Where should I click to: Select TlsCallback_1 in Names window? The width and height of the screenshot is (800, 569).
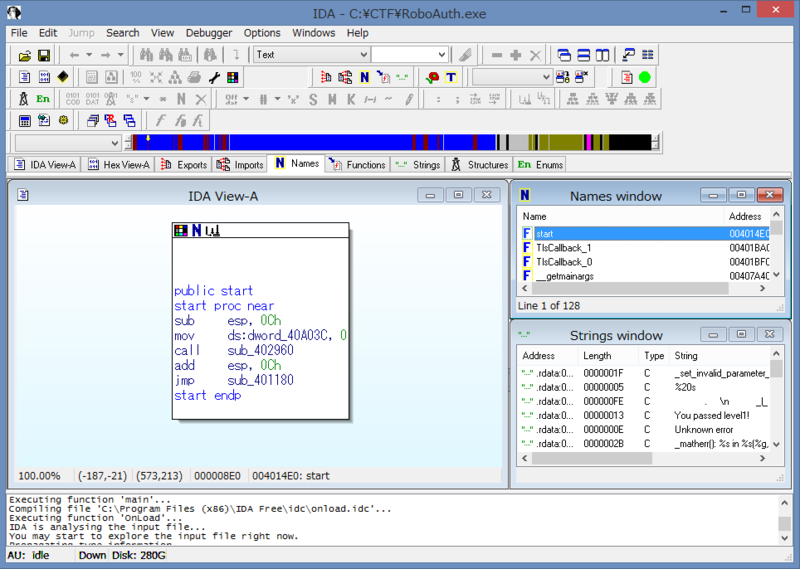click(x=645, y=248)
